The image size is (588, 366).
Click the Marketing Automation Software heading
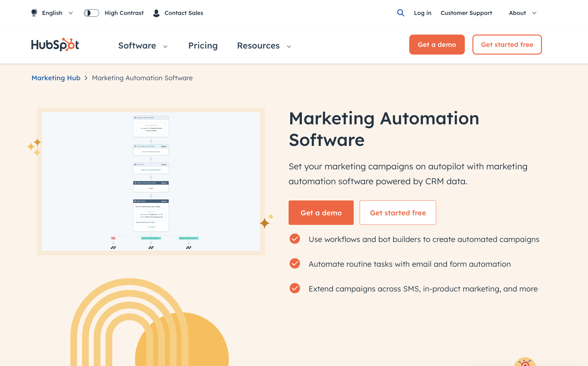coord(384,129)
